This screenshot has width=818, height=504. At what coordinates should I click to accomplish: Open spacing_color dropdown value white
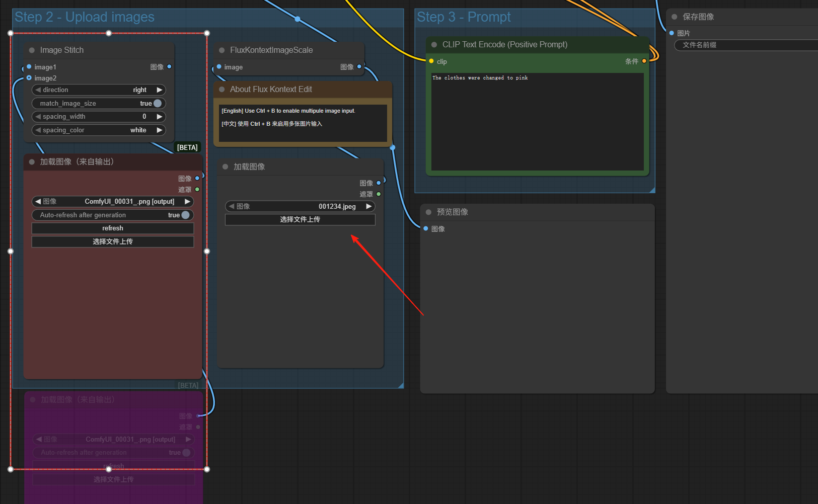pos(138,130)
